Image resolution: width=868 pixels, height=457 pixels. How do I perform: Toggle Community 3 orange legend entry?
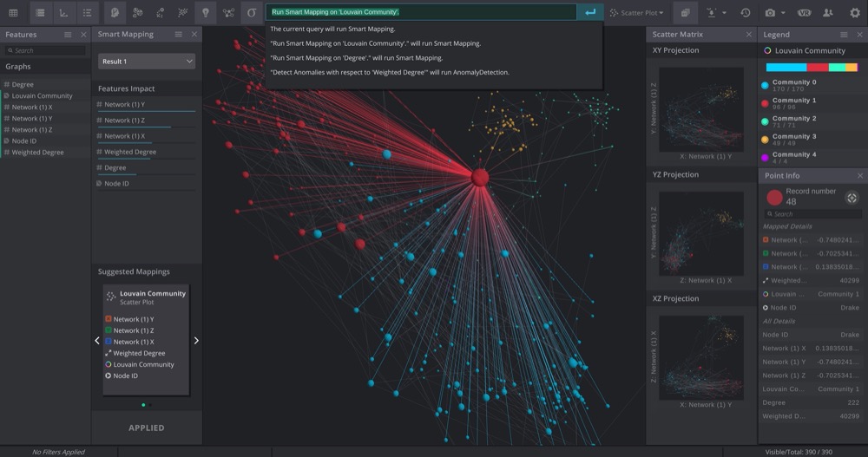pos(765,140)
